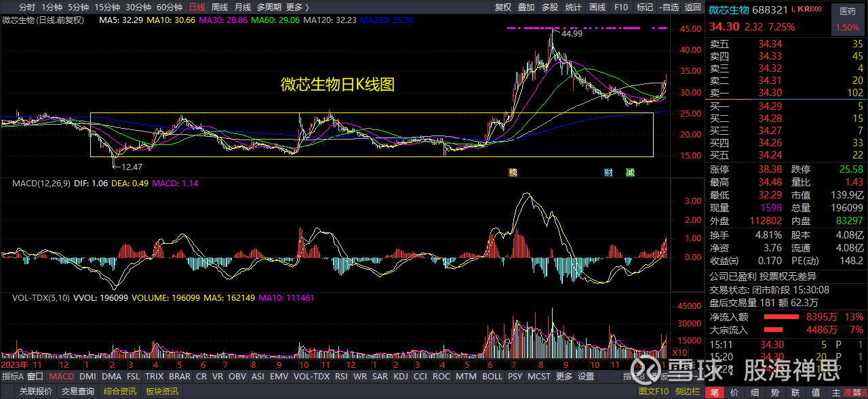The width and height of the screenshot is (868, 399).
Task: Switch to the 分时 intraday view
Action: [27, 7]
